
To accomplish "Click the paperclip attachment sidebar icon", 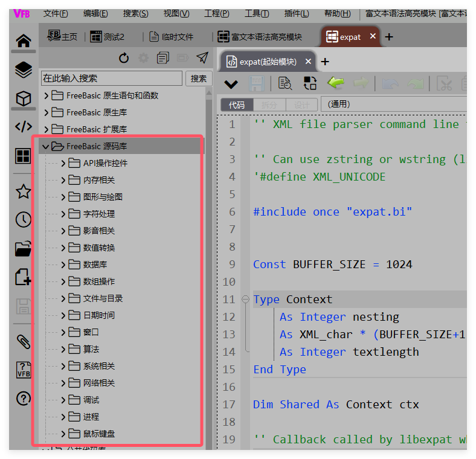I will [24, 341].
